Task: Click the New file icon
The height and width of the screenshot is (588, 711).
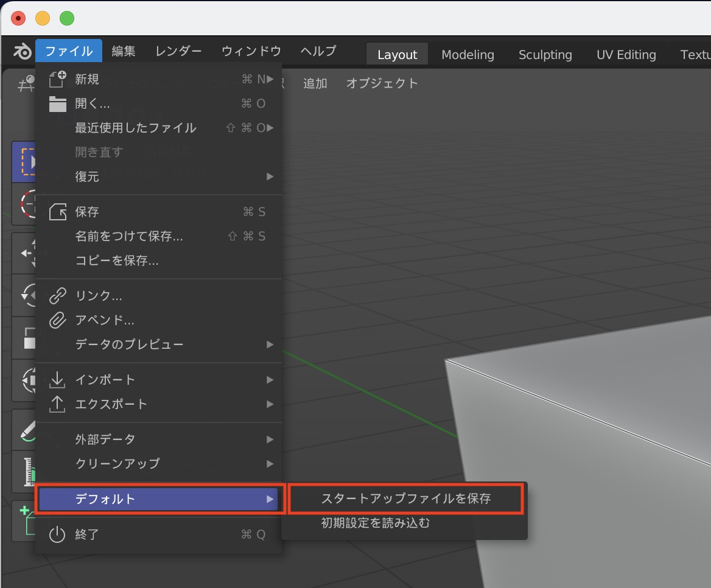Action: click(x=57, y=79)
